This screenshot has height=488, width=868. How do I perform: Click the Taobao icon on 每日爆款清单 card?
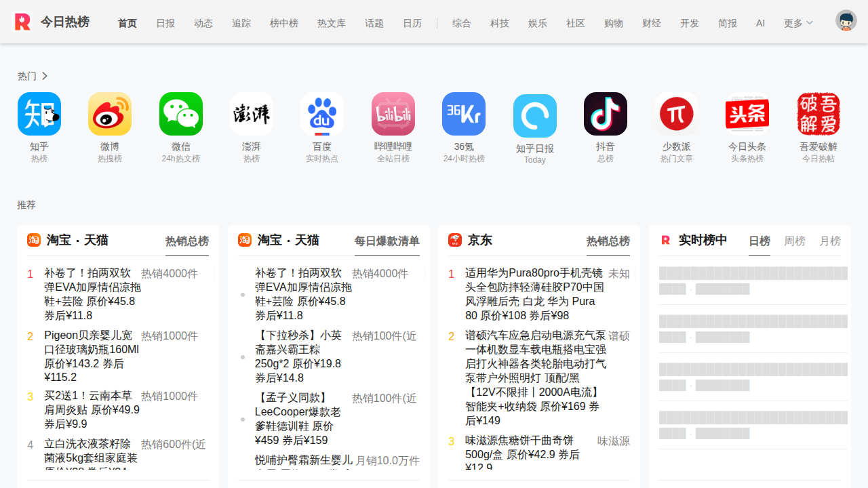245,240
